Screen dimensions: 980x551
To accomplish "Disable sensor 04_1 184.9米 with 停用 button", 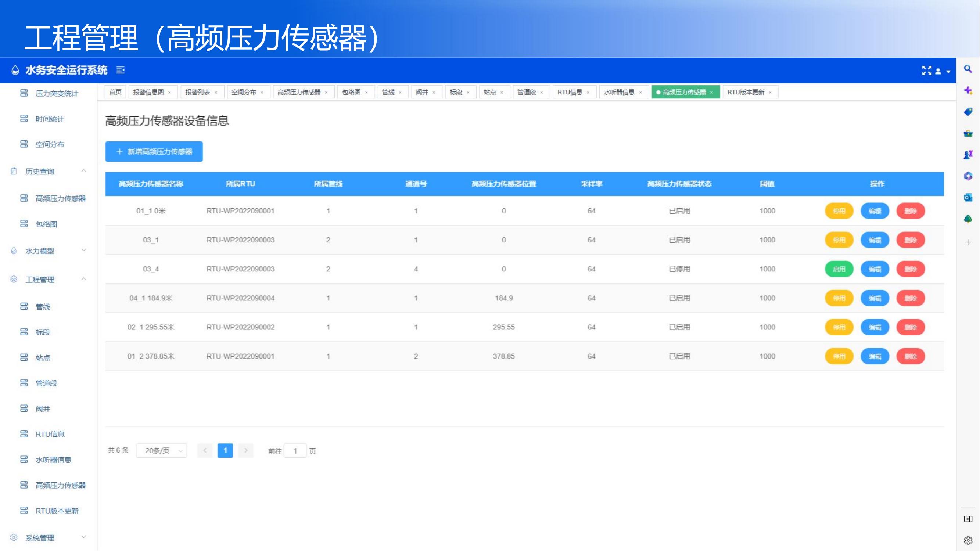I will pos(839,298).
